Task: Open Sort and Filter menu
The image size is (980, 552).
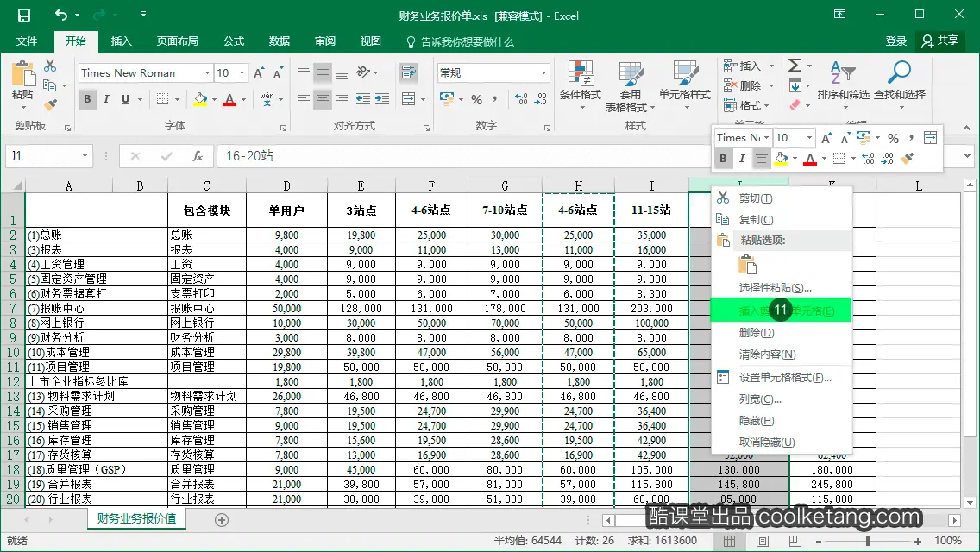Action: point(843,86)
